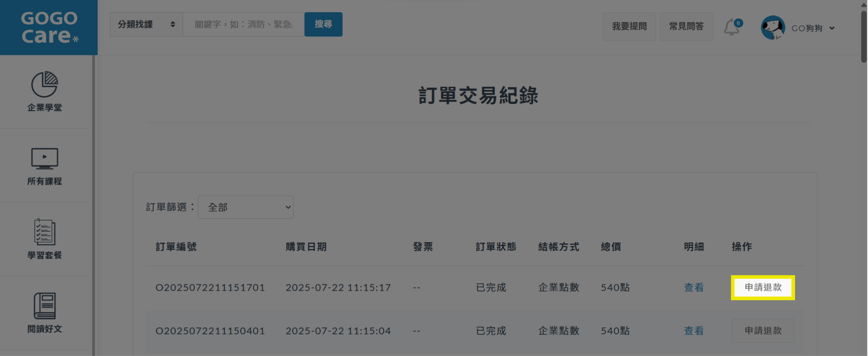Click date 2025-07-22 11:15:04
This screenshot has width=868, height=356.
[x=338, y=331]
